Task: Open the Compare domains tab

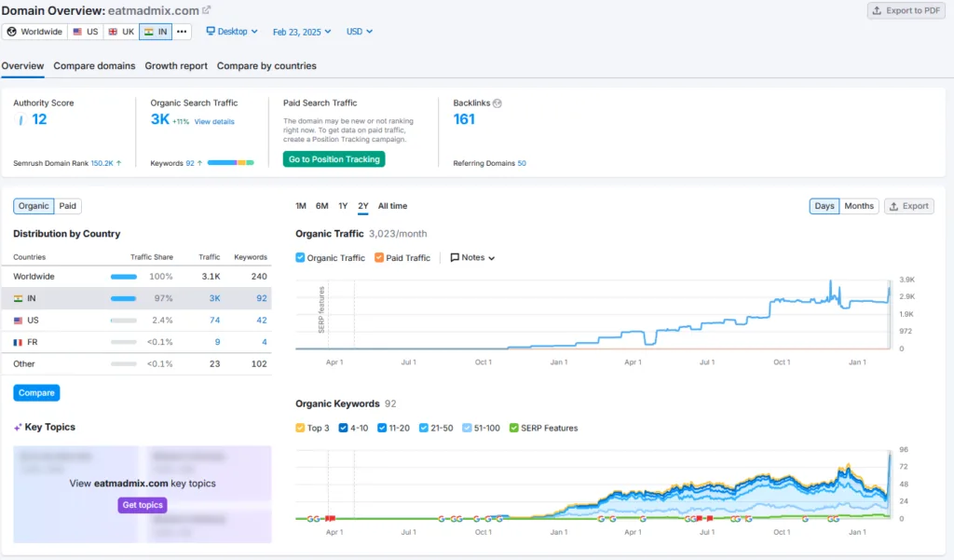Action: (94, 66)
